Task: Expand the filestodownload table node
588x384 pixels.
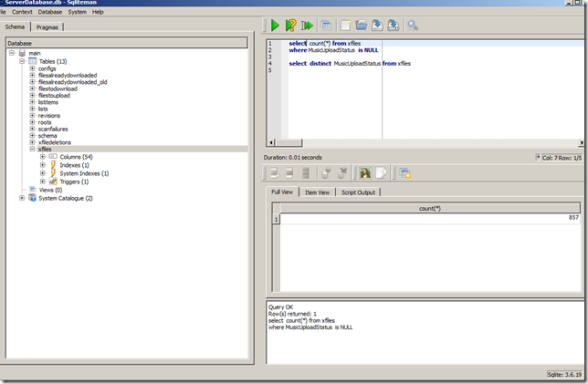Action: (x=32, y=88)
